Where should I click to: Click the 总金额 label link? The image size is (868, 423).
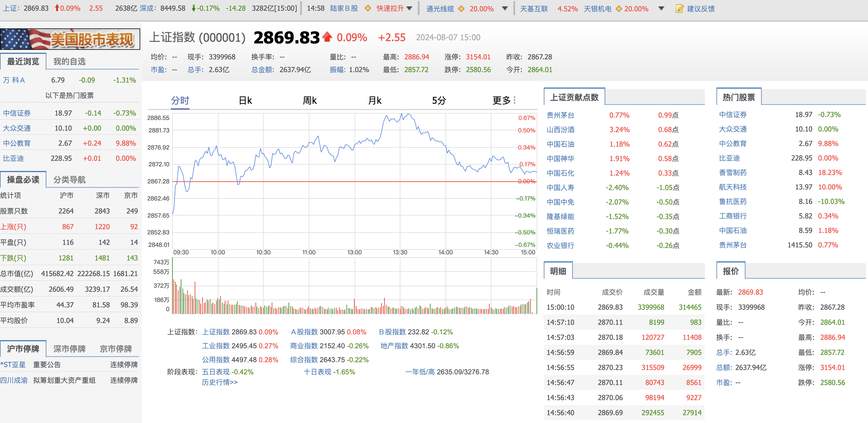point(263,70)
